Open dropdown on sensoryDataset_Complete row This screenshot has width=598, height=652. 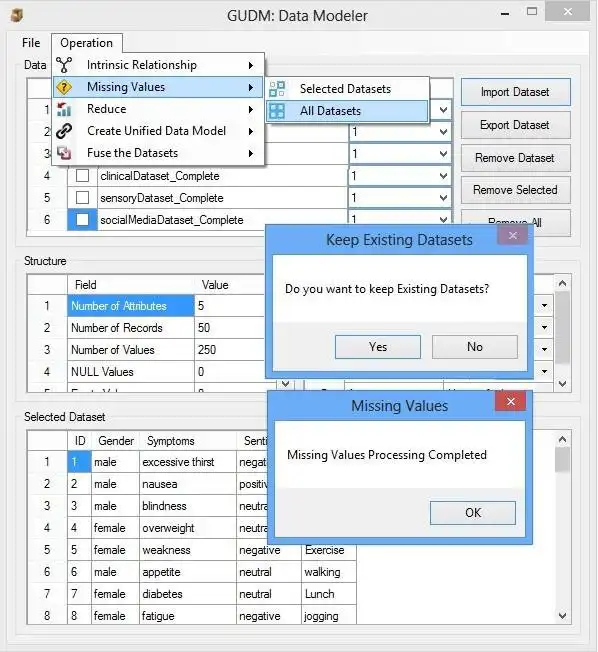tap(443, 198)
